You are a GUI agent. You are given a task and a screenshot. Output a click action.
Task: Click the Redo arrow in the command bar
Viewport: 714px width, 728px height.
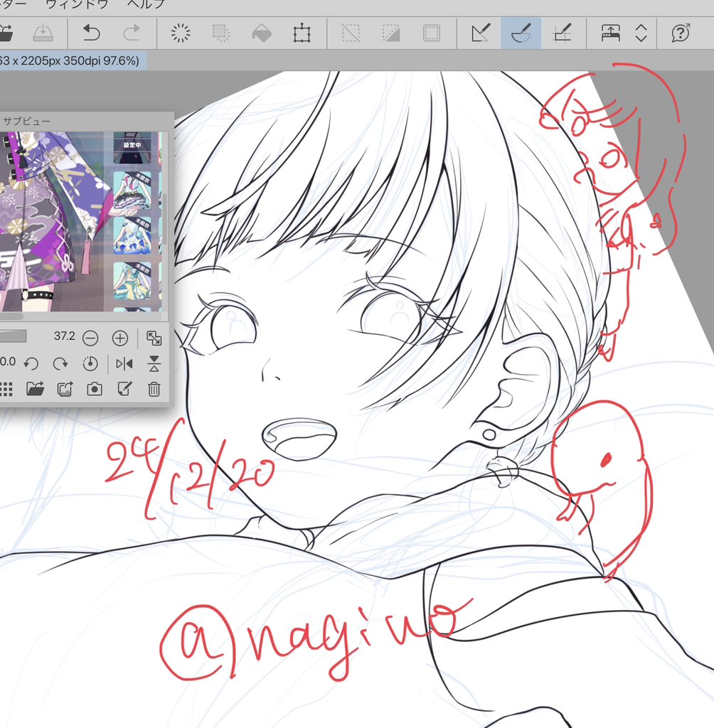pyautogui.click(x=132, y=33)
